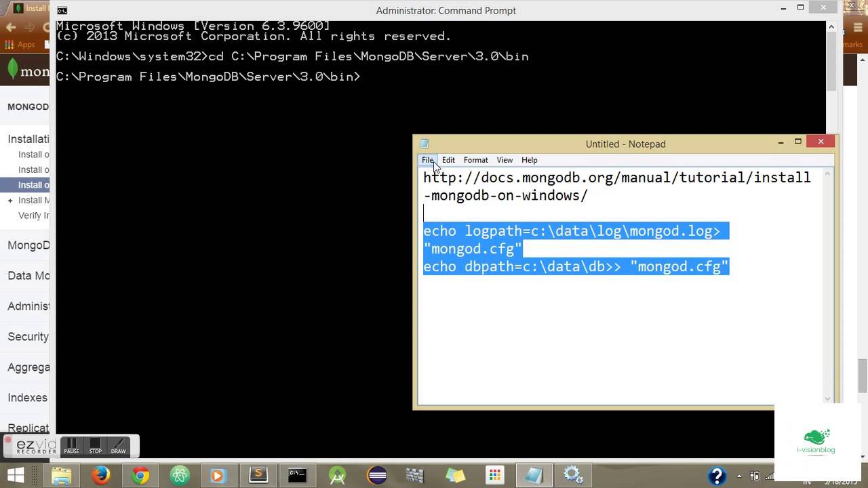Open Eclipse from the taskbar

[376, 475]
